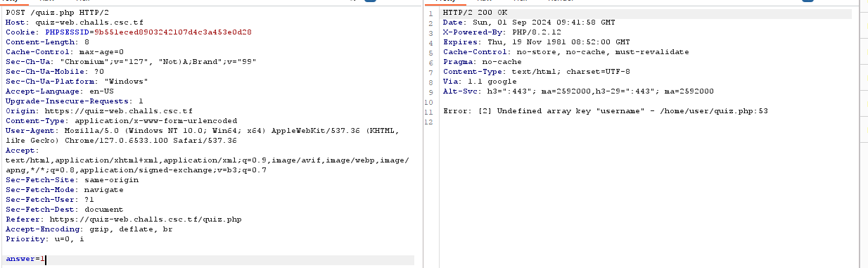Click the text/html; charset=UTF-8 Content-Type header
Viewport: 868px width, 268px height.
(x=537, y=72)
